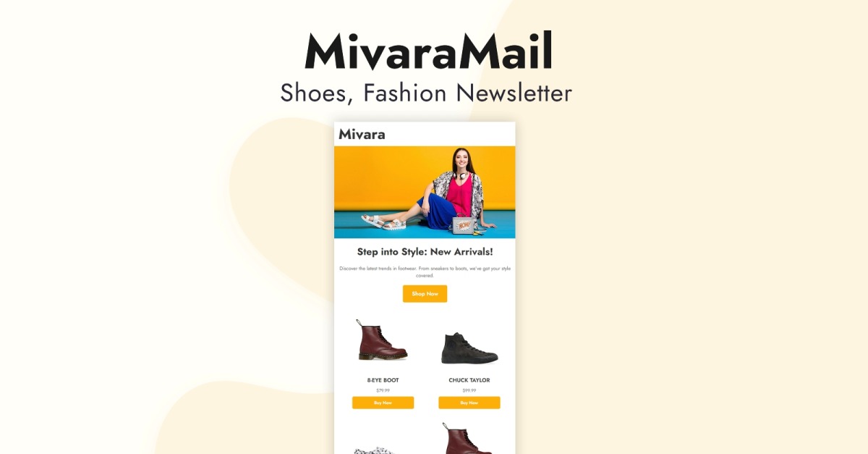
Task: Click the Shop Now button
Action: tap(425, 294)
